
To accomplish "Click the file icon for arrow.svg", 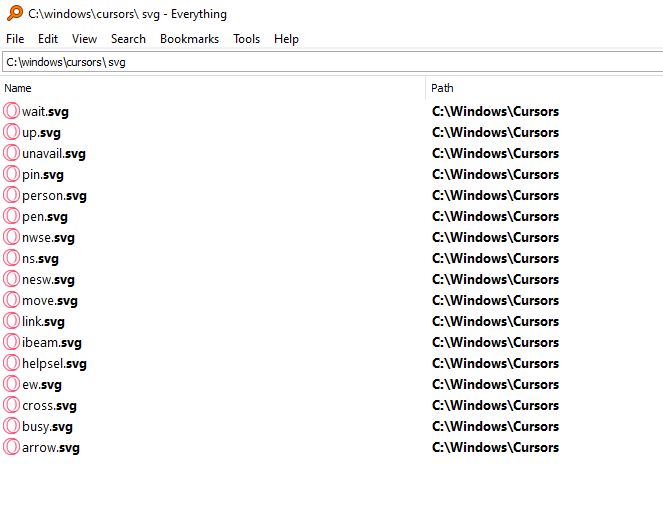I will tap(12, 447).
